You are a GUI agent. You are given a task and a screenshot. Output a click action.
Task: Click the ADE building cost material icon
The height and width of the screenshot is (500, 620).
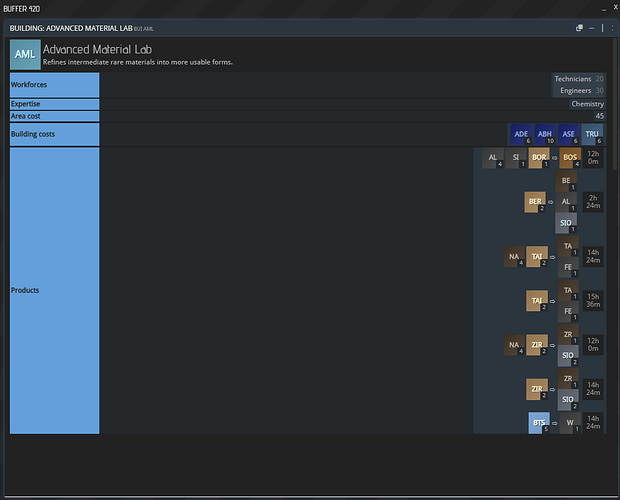[x=521, y=134]
